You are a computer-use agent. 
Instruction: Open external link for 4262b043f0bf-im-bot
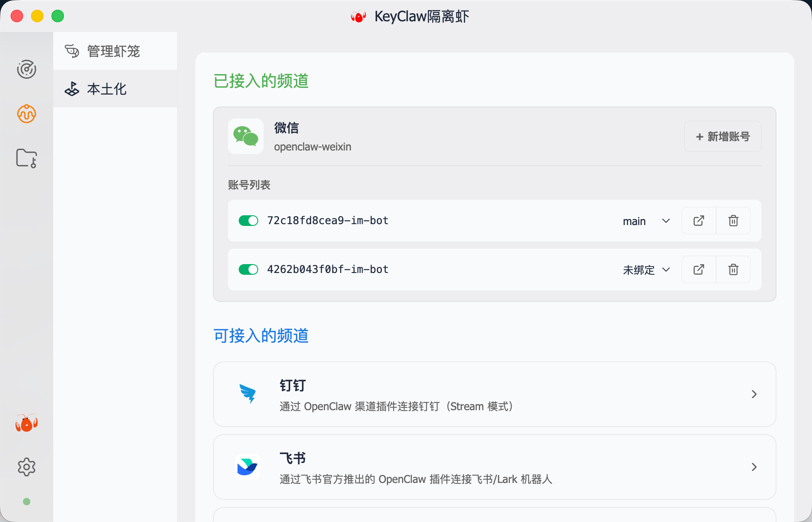click(699, 269)
